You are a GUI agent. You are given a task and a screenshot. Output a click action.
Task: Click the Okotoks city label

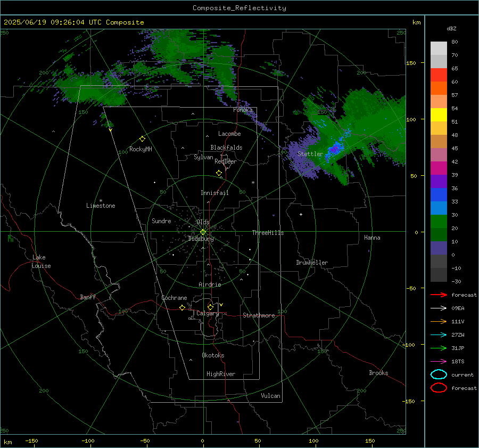[213, 355]
